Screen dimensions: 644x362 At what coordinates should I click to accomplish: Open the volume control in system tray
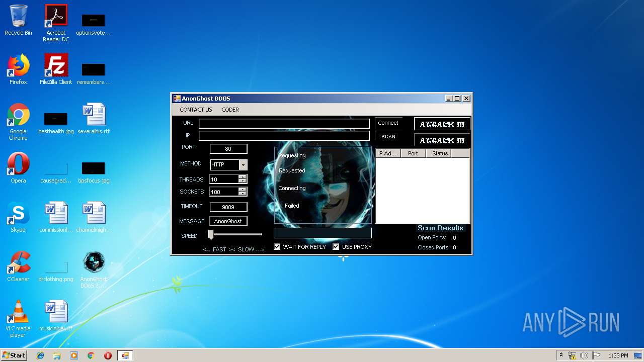click(x=584, y=355)
